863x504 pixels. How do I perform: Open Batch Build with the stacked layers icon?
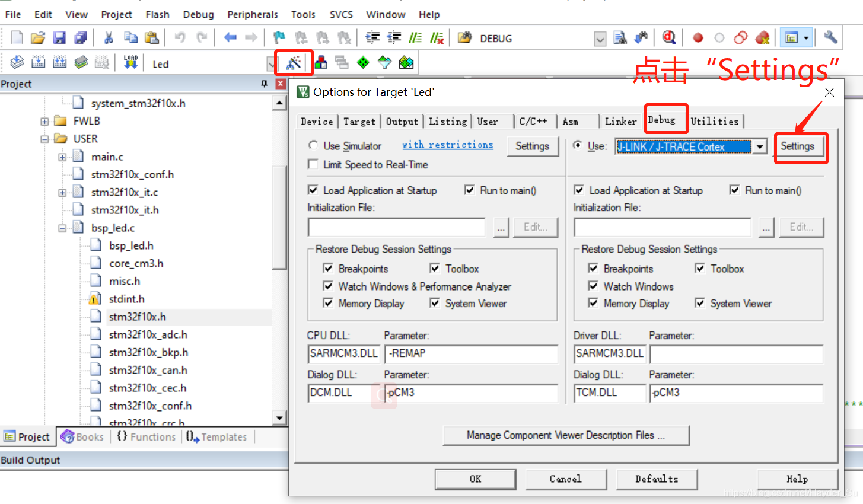coord(81,63)
